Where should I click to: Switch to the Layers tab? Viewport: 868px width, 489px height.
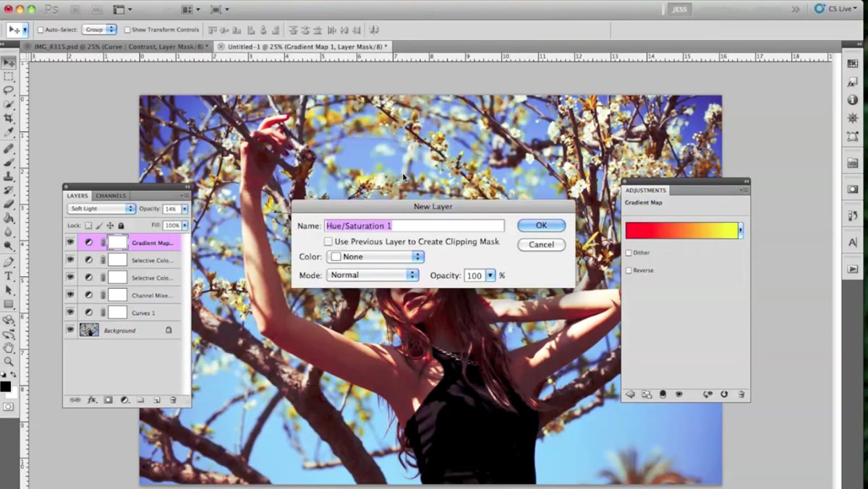(77, 195)
